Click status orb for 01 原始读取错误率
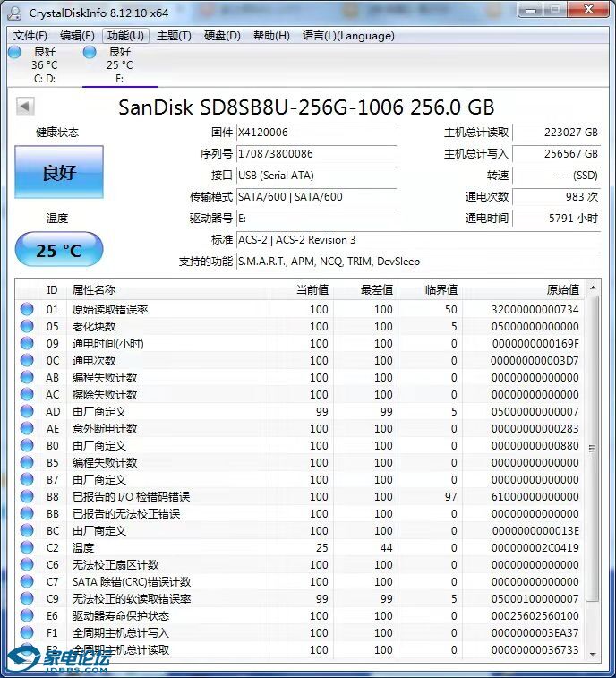 [27, 309]
